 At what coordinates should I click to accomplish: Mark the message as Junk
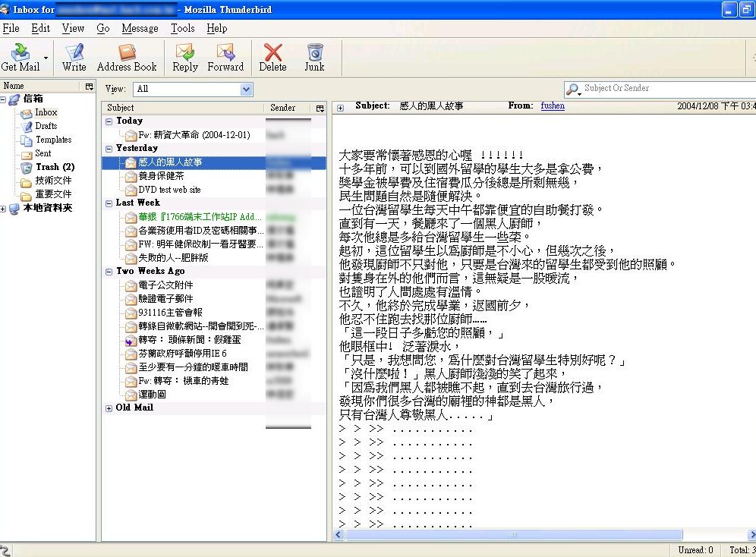[x=314, y=56]
